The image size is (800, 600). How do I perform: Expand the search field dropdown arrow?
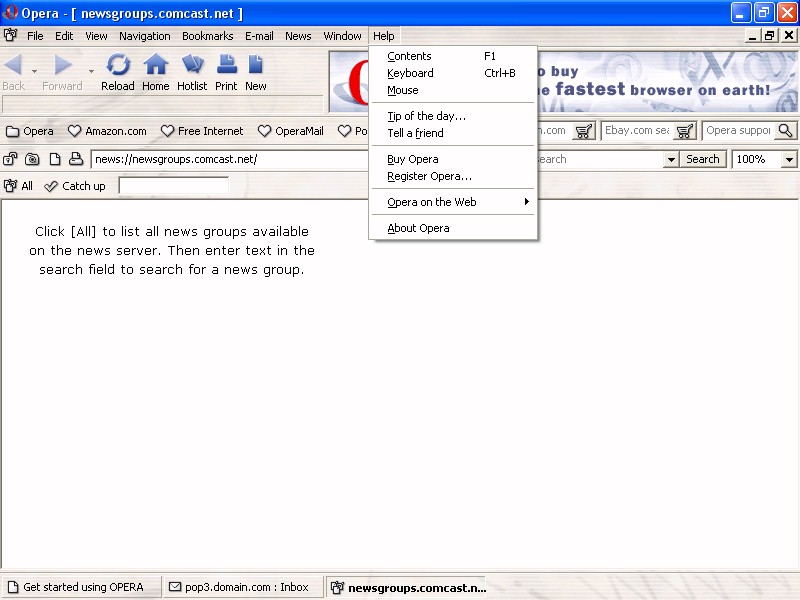coord(670,159)
